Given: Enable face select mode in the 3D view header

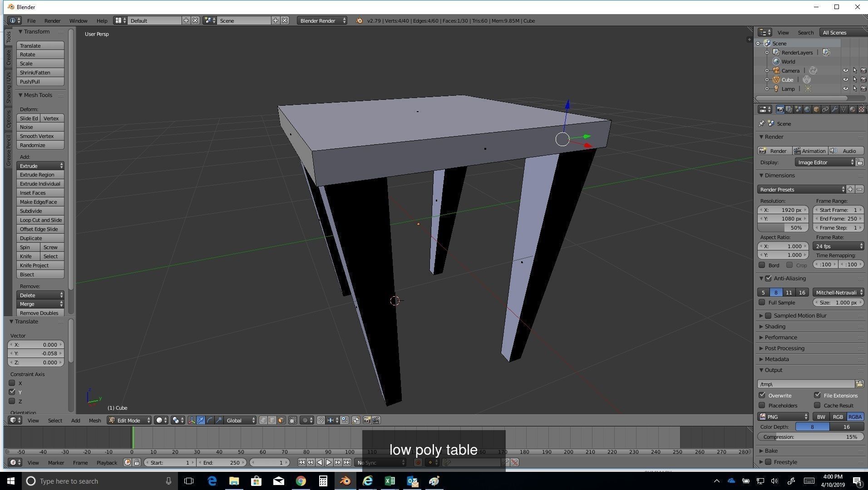Looking at the screenshot, I should [x=281, y=421].
